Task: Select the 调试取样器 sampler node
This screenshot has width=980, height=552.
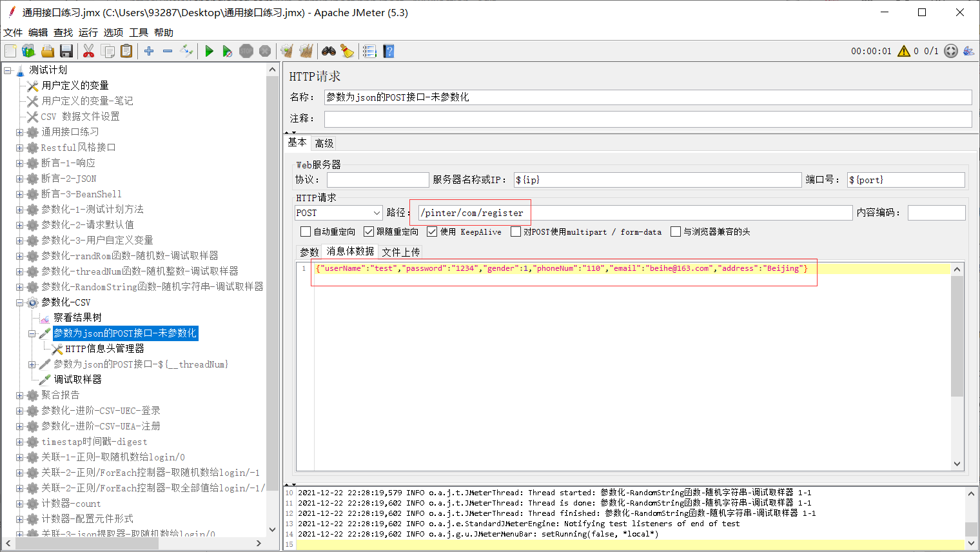Action: 77,379
